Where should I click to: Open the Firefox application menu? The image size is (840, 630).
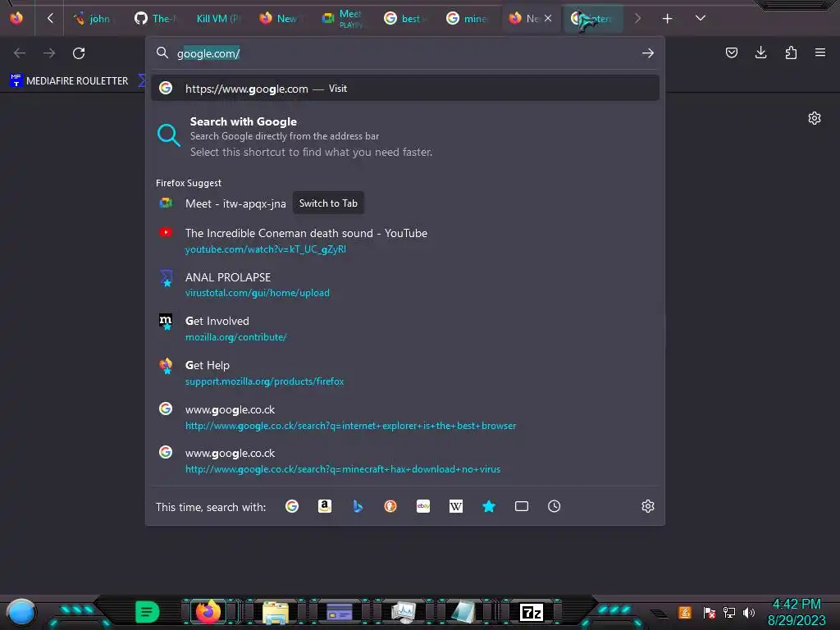(x=820, y=52)
